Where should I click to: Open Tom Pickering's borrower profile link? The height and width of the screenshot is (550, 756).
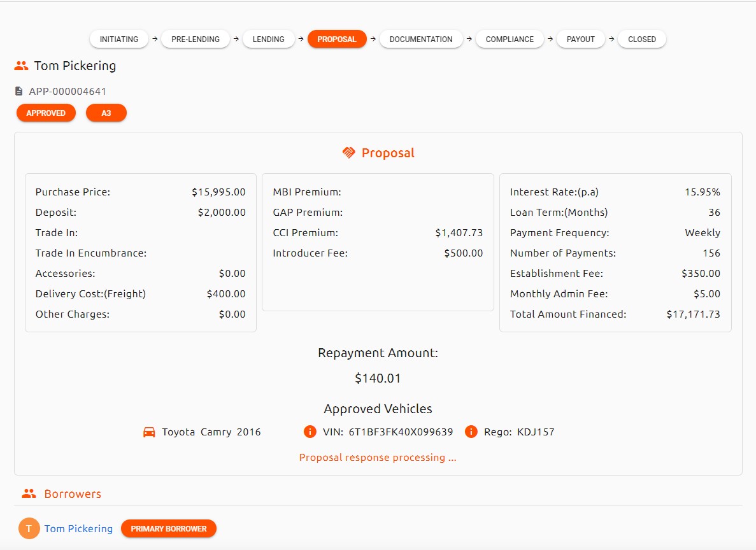pos(78,528)
